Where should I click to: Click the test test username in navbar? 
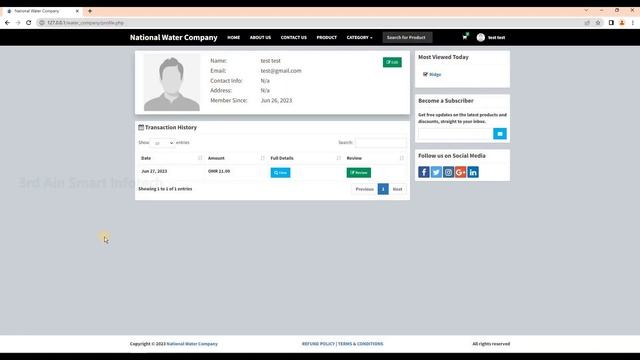(496, 38)
